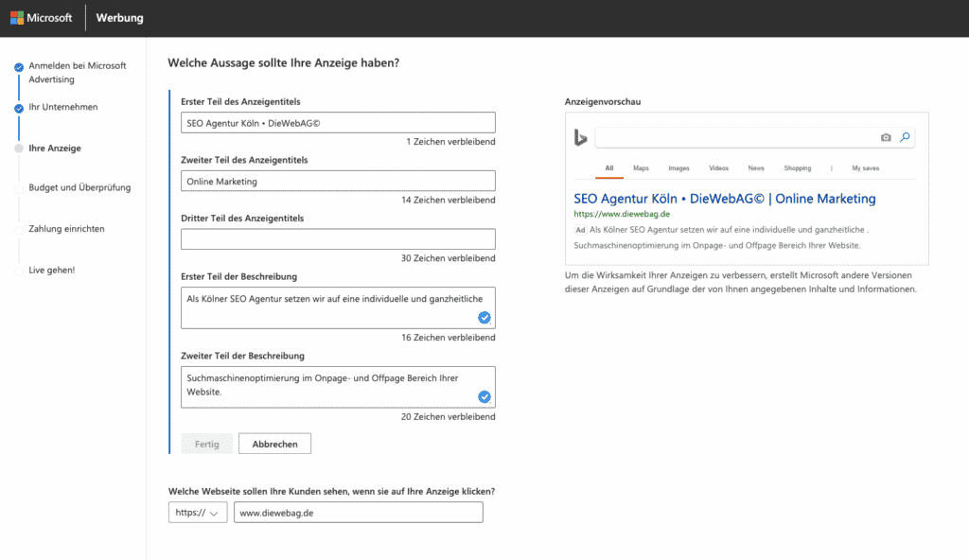Image resolution: width=969 pixels, height=560 pixels.
Task: Switch to Videos tab in preview
Action: 719,168
